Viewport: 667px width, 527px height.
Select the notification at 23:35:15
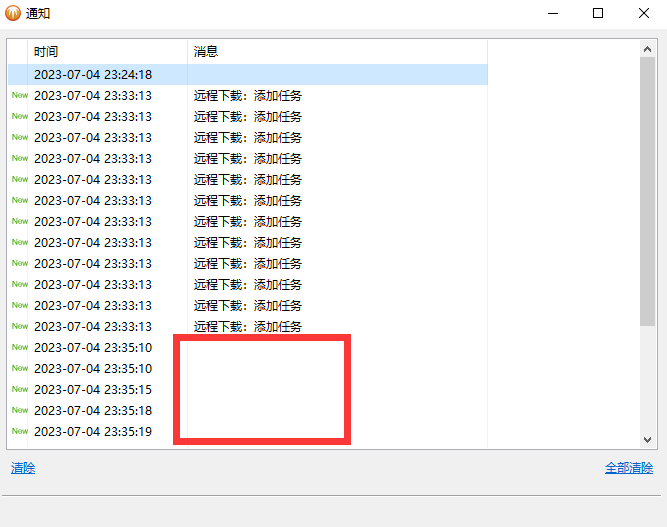point(248,389)
